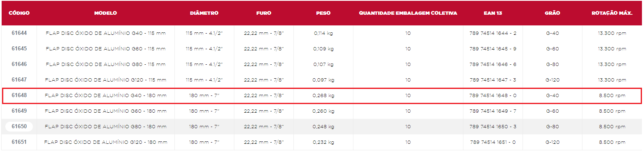Select product code 61647
Screen dimensions: 644x152
(x=19, y=80)
